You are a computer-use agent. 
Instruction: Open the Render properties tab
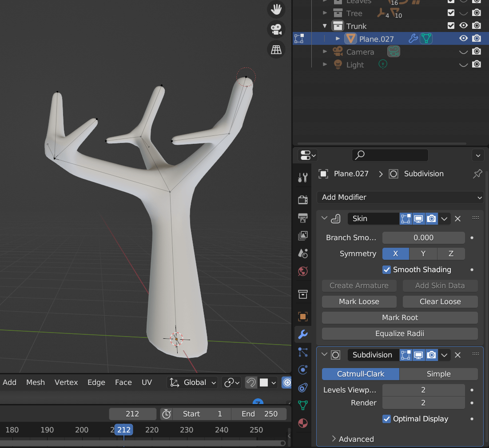pos(303,199)
